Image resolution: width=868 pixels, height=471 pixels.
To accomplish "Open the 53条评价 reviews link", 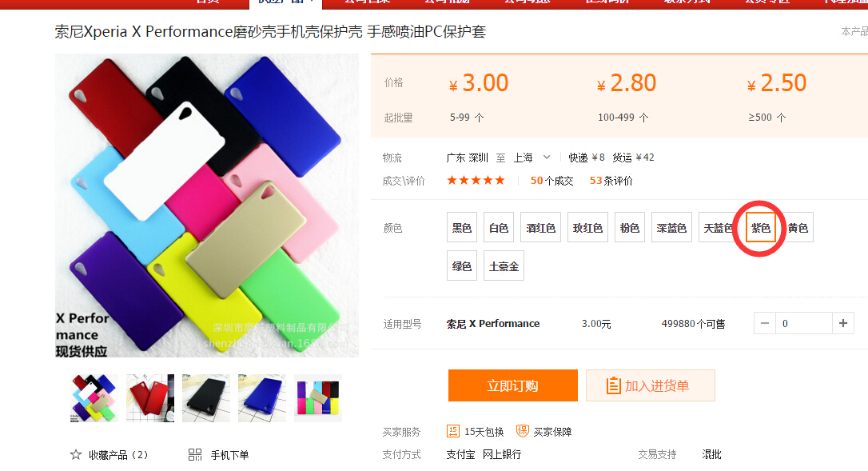I will [x=611, y=181].
